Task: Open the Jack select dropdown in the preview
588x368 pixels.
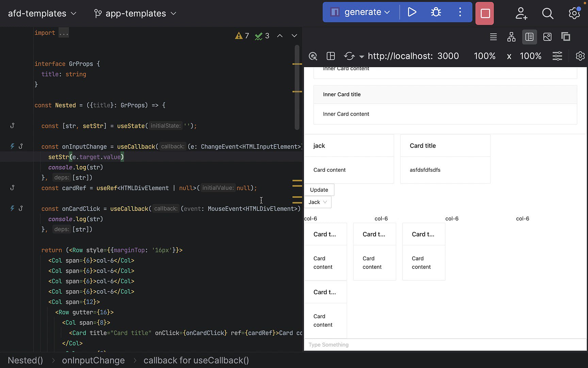Action: (x=317, y=202)
